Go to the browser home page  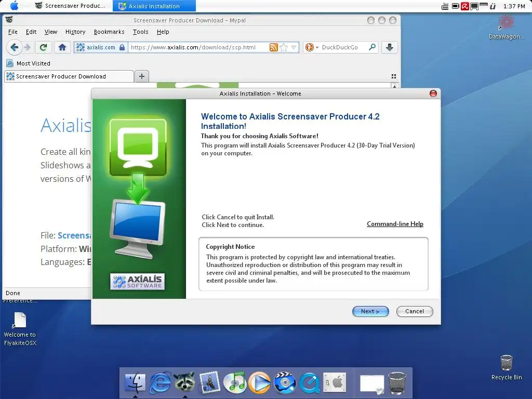[x=62, y=47]
